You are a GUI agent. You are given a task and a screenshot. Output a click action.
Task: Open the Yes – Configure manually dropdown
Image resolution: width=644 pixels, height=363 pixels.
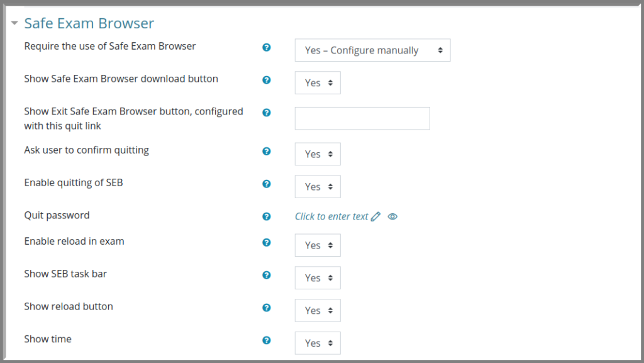pos(372,50)
